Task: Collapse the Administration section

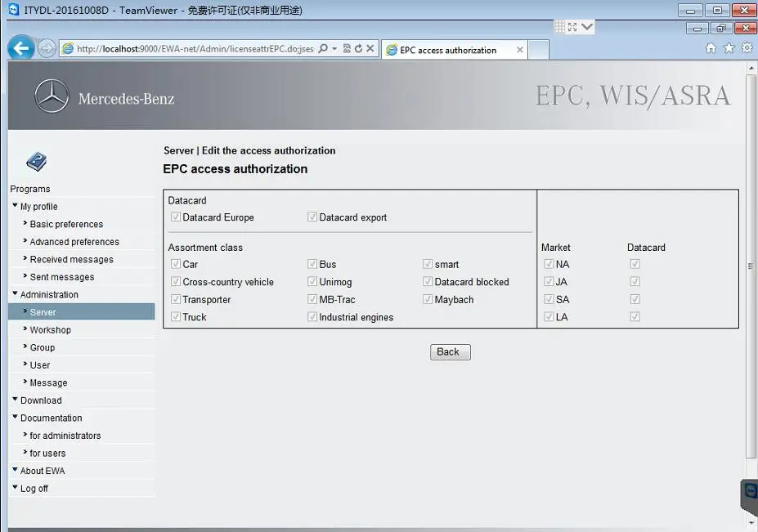Action: (x=15, y=293)
